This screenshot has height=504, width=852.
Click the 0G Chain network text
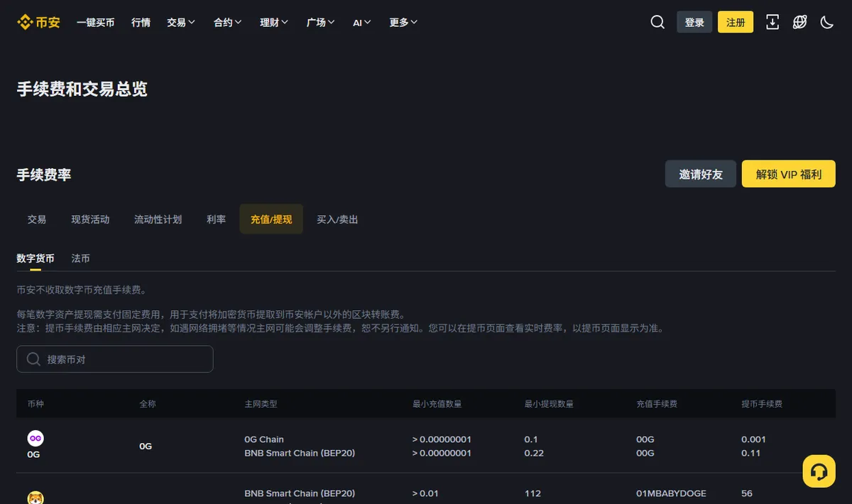264,439
